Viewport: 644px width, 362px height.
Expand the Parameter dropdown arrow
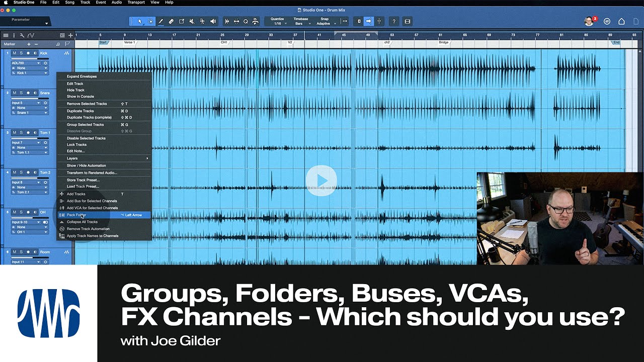(x=46, y=23)
